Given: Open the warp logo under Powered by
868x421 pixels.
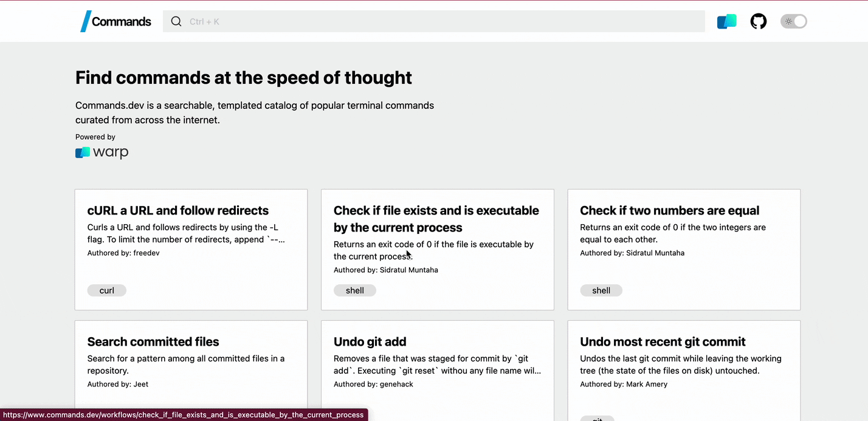Looking at the screenshot, I should [102, 152].
